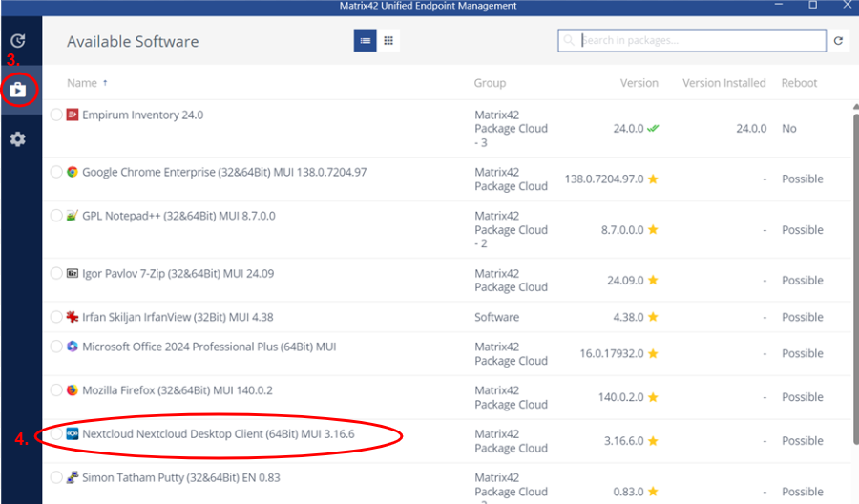Sort by the Version column header

pos(639,83)
